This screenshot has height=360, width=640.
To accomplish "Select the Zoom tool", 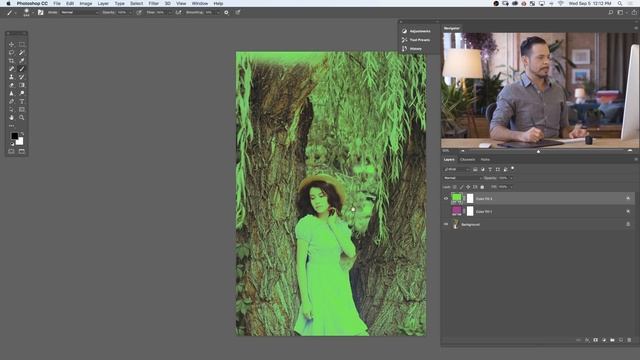I will (x=22, y=118).
